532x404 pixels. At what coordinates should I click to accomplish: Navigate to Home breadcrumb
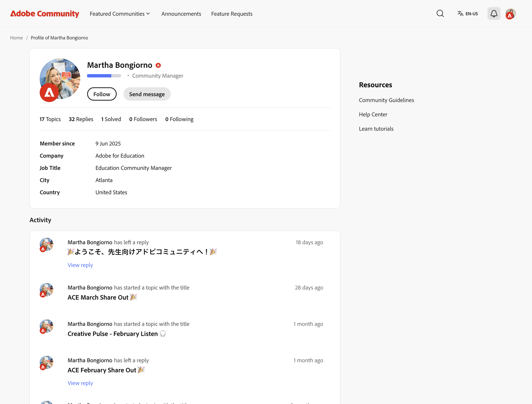click(16, 38)
